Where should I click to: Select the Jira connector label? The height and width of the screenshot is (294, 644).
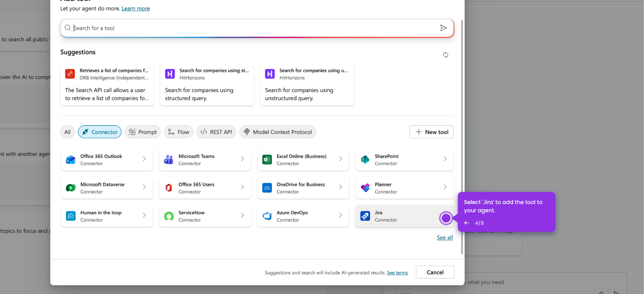click(x=378, y=213)
